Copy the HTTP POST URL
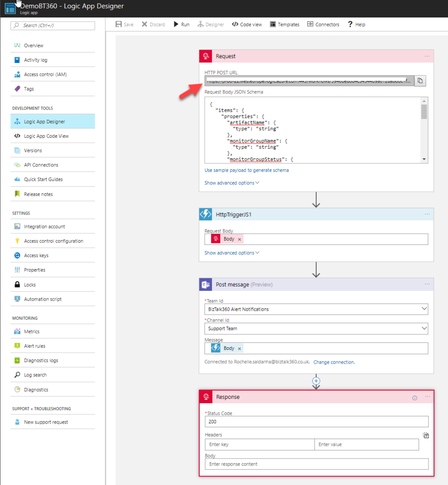This screenshot has height=485, width=448. tap(420, 81)
